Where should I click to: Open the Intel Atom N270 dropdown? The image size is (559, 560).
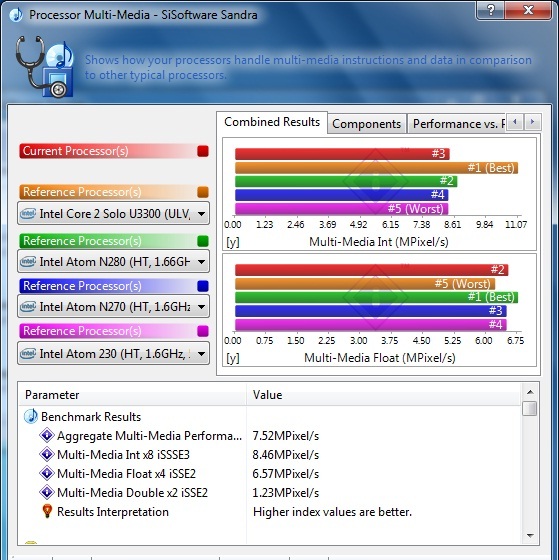coord(113,307)
